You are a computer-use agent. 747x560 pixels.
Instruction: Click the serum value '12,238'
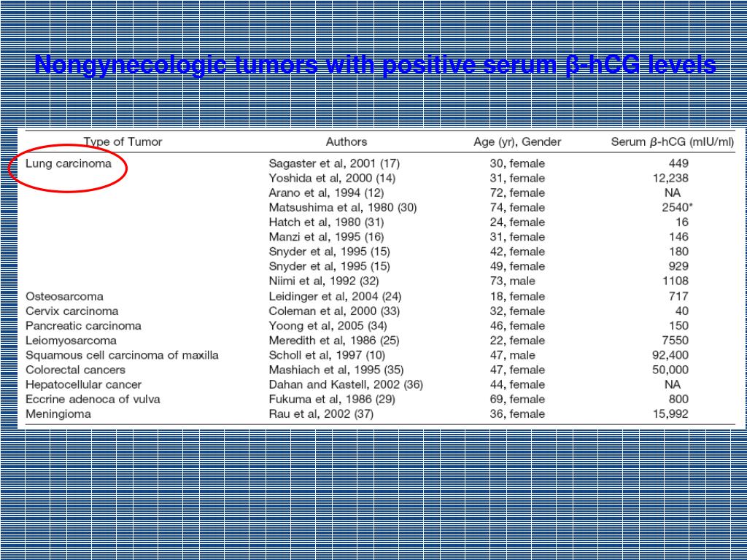[670, 179]
